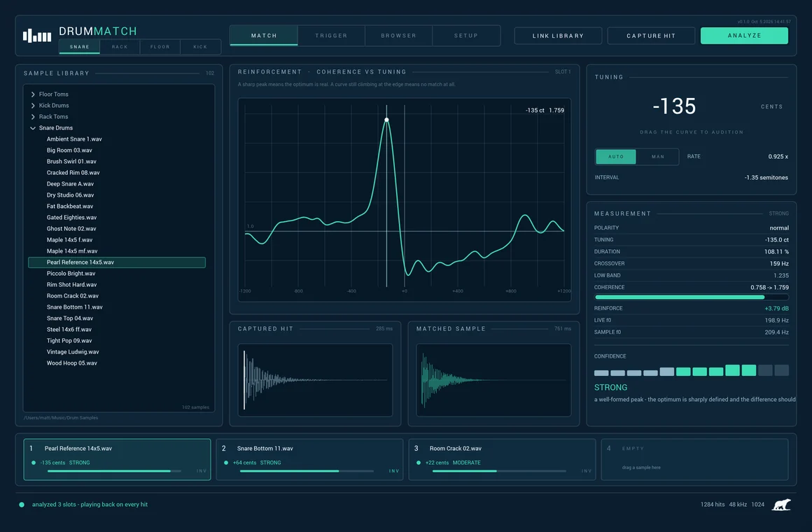
Task: Click the polar bear logo icon
Action: tap(781, 505)
